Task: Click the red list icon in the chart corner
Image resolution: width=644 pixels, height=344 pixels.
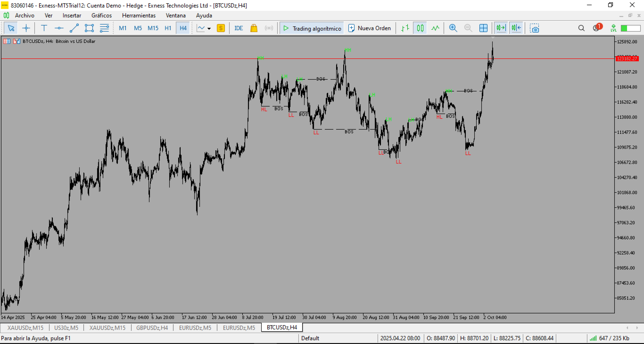Action: [x=7, y=41]
